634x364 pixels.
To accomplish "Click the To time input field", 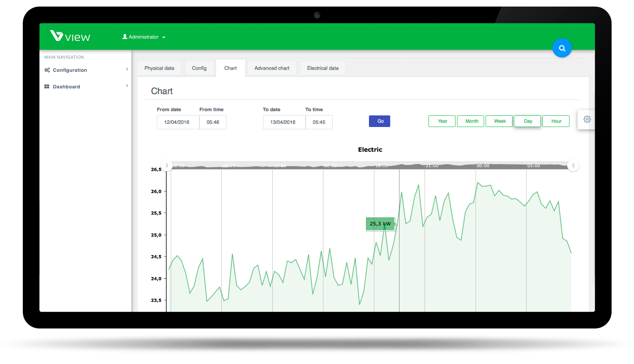I will pos(319,122).
